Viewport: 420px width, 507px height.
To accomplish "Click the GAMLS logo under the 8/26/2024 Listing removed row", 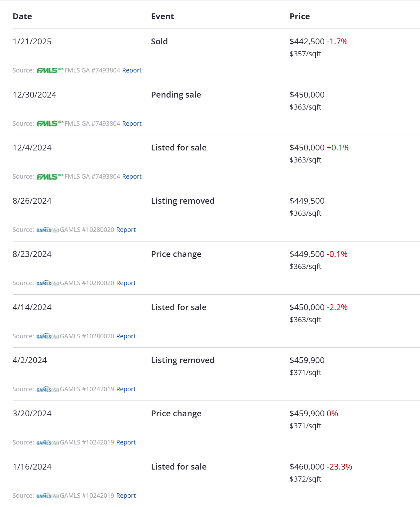I will coord(48,230).
